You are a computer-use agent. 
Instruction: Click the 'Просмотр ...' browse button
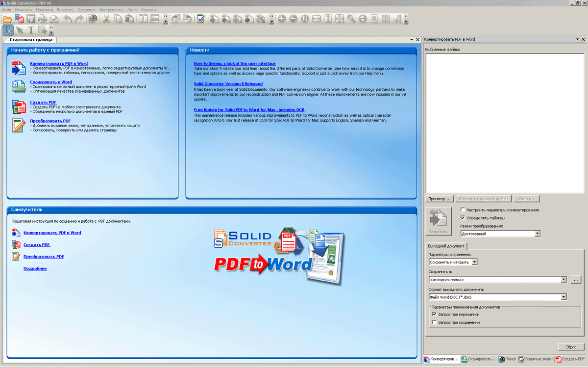click(440, 199)
